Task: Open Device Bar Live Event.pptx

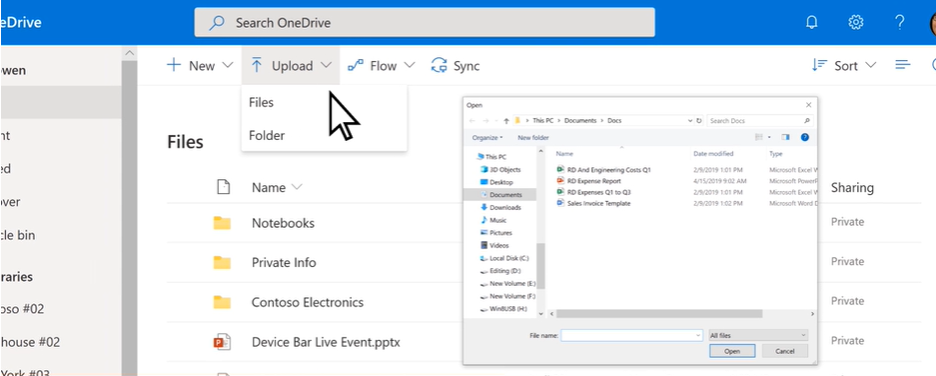Action: (x=326, y=343)
